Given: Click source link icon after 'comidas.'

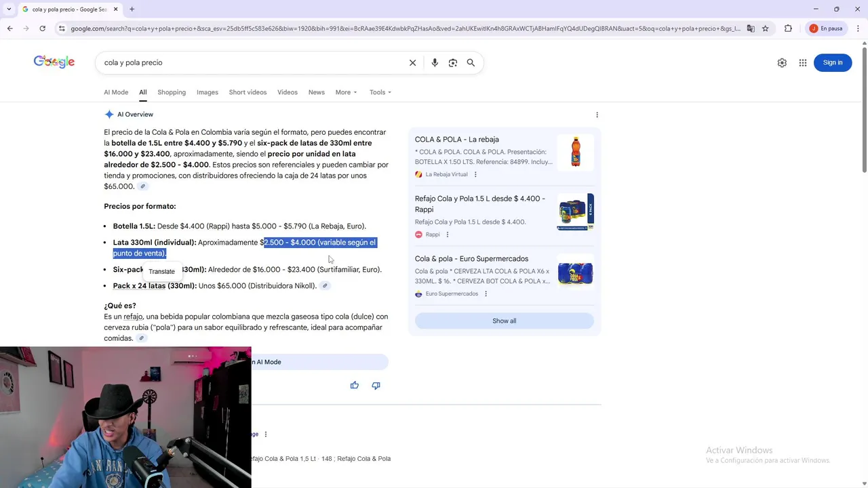Looking at the screenshot, I should (x=141, y=338).
